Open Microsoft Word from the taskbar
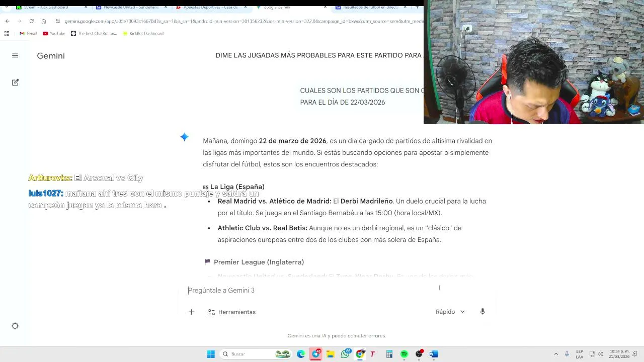The width and height of the screenshot is (644, 362). click(434, 354)
